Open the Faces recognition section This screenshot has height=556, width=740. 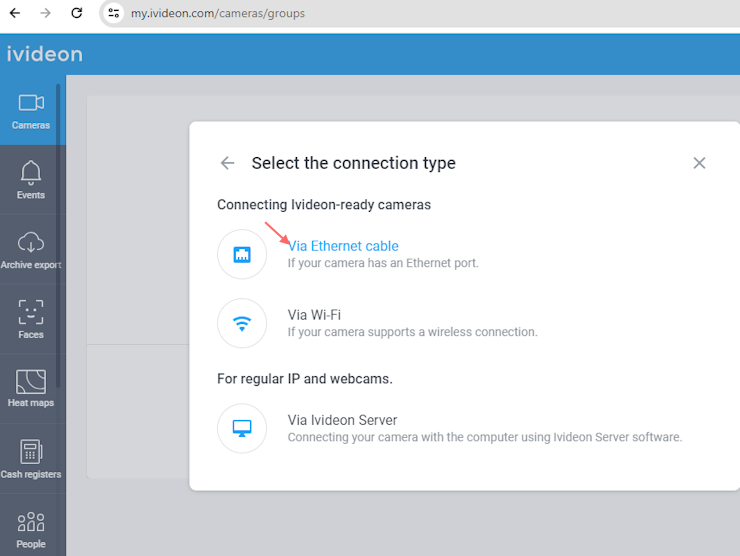[31, 320]
